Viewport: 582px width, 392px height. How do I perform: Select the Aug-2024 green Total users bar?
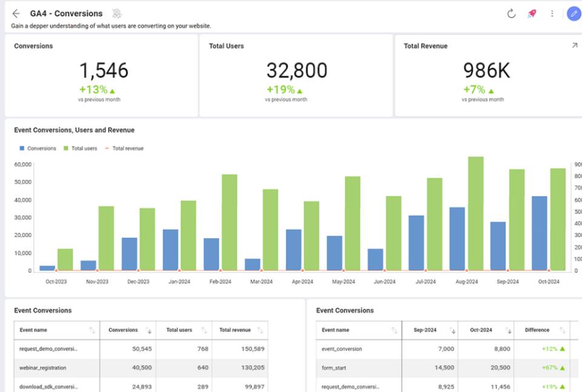click(475, 214)
